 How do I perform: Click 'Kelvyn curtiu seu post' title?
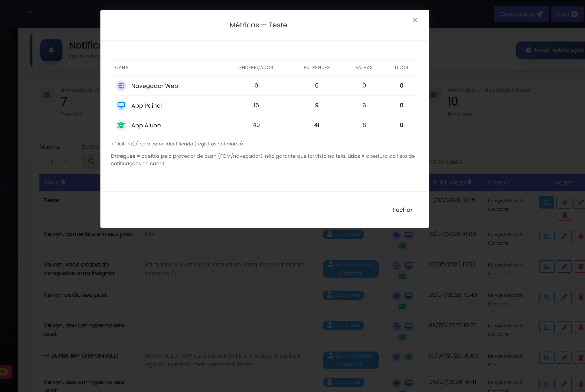tap(75, 295)
